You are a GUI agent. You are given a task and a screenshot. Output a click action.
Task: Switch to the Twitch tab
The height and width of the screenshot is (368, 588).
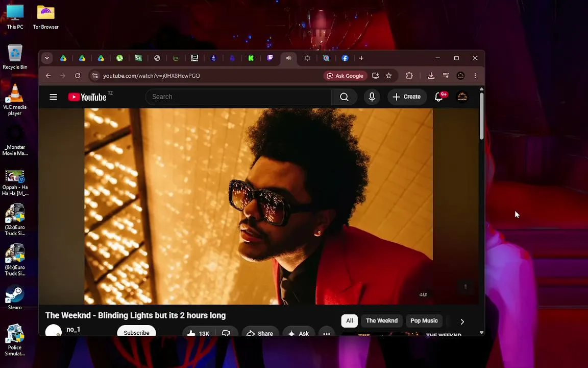pos(269,58)
